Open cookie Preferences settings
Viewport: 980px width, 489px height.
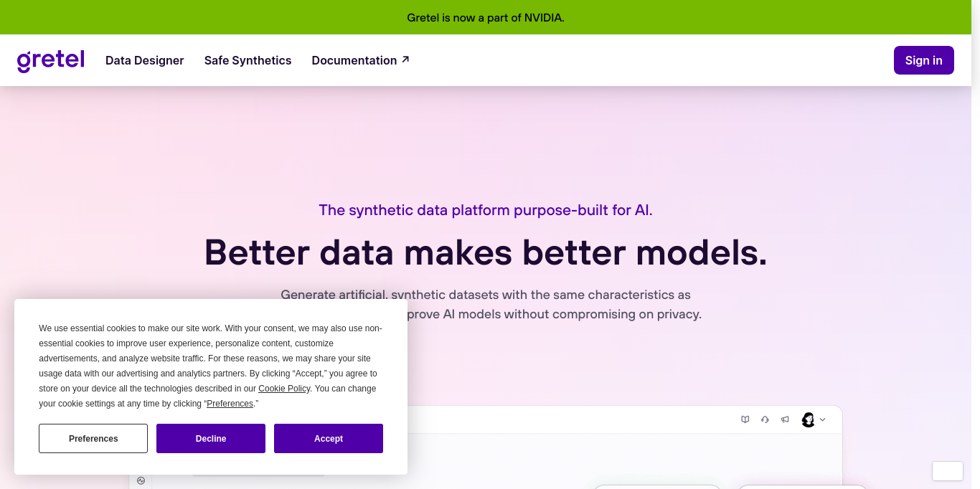tap(93, 438)
